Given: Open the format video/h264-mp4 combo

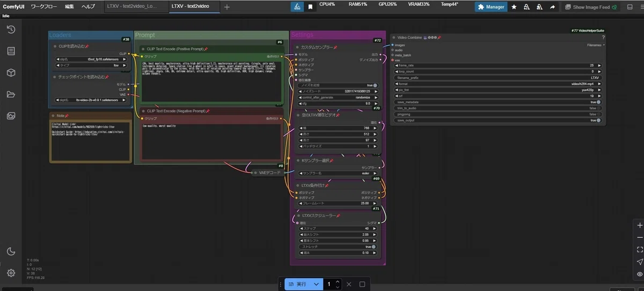Looking at the screenshot, I should click(x=497, y=84).
